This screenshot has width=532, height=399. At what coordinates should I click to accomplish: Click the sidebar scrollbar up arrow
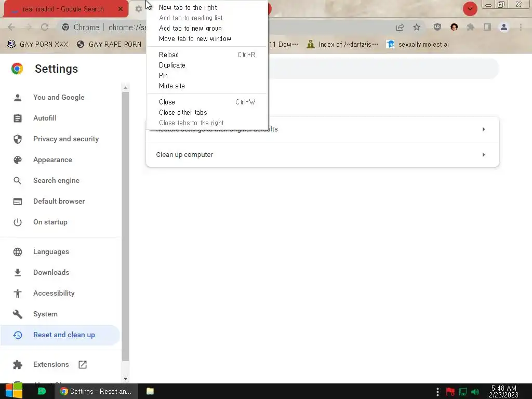point(126,88)
